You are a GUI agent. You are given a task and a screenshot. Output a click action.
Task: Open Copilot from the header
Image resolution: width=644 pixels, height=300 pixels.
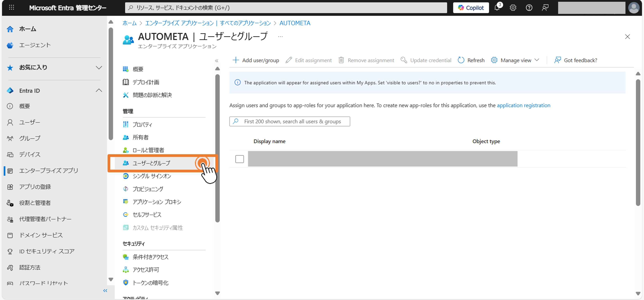pos(471,8)
